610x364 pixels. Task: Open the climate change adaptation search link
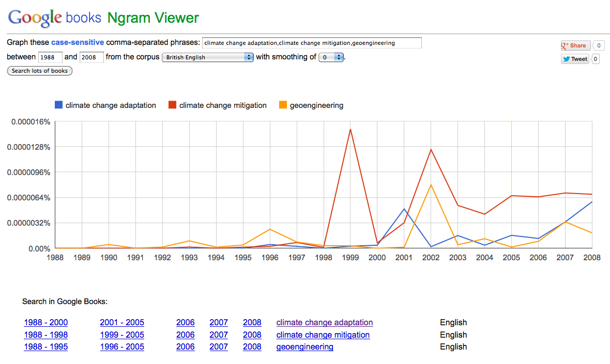coord(324,323)
